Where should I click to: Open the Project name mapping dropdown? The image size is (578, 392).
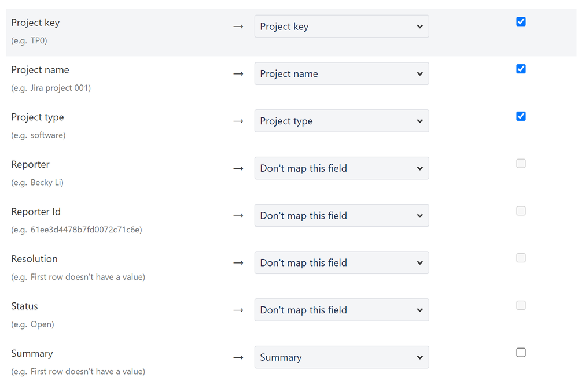(x=341, y=74)
